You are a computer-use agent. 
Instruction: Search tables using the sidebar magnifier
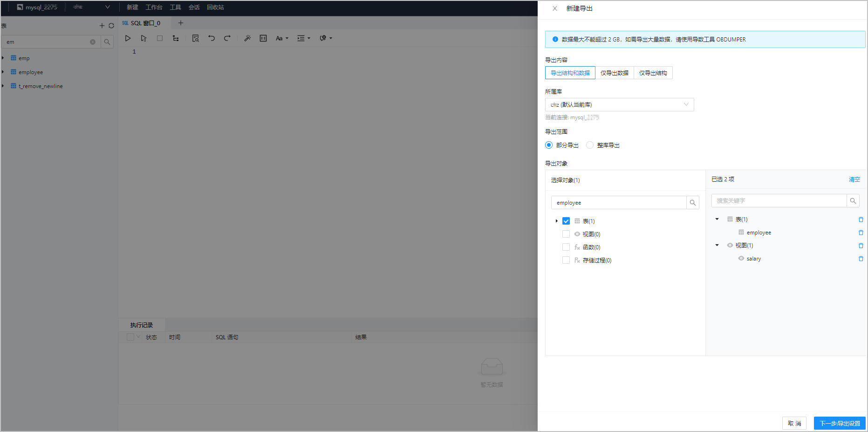(x=107, y=42)
